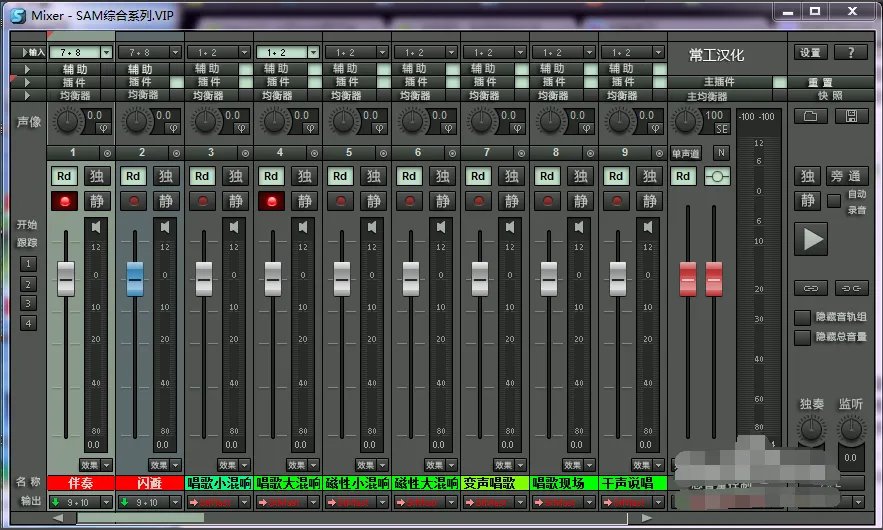Screen dimensions: 883x530
Task: Click the 旁通 bypass button
Action: click(x=846, y=176)
